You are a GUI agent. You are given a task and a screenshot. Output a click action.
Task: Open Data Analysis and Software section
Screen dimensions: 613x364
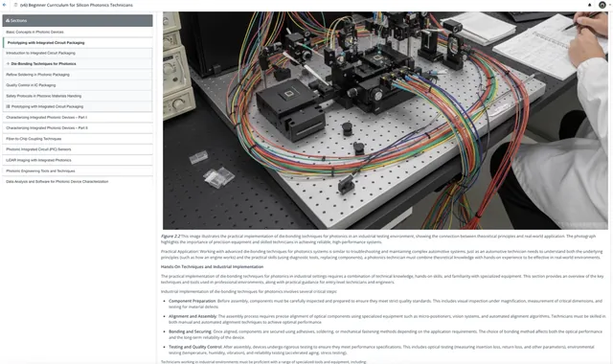point(78,181)
